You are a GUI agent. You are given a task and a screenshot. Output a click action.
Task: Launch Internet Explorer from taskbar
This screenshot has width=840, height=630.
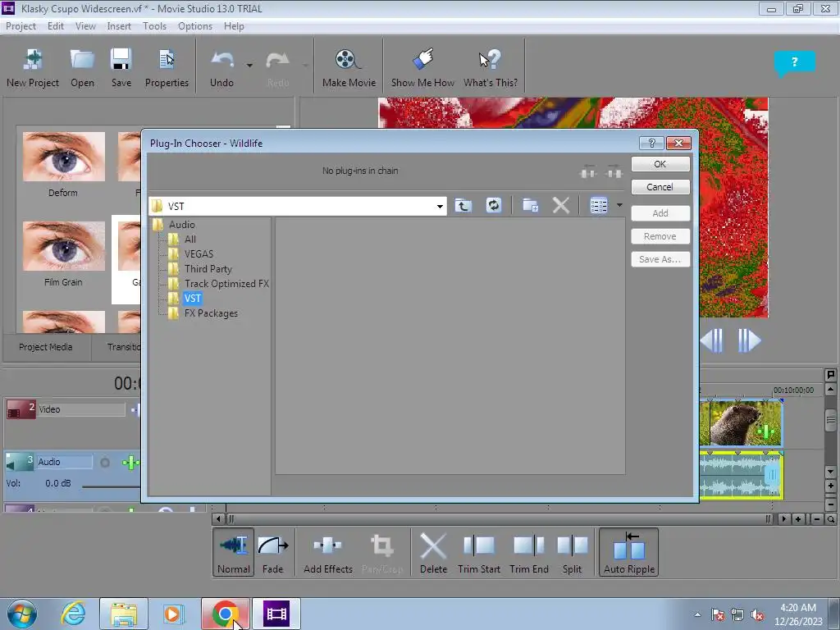[73, 614]
